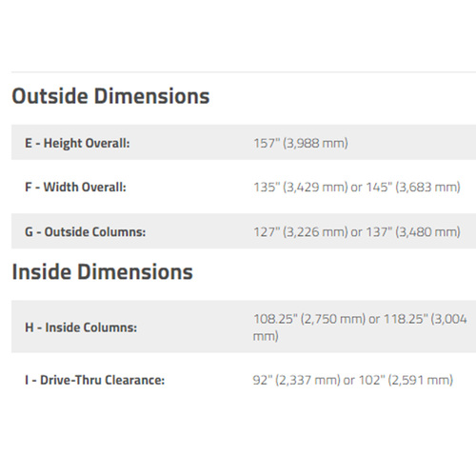Click the Drive-Thru Clearance row background

click(x=244, y=380)
